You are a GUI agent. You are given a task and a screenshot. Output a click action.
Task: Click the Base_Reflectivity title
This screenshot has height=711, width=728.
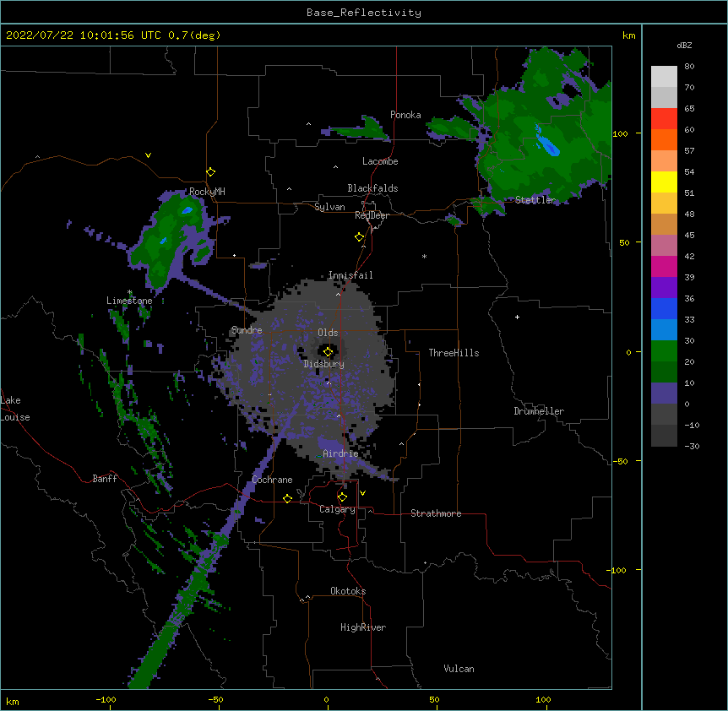pos(364,13)
